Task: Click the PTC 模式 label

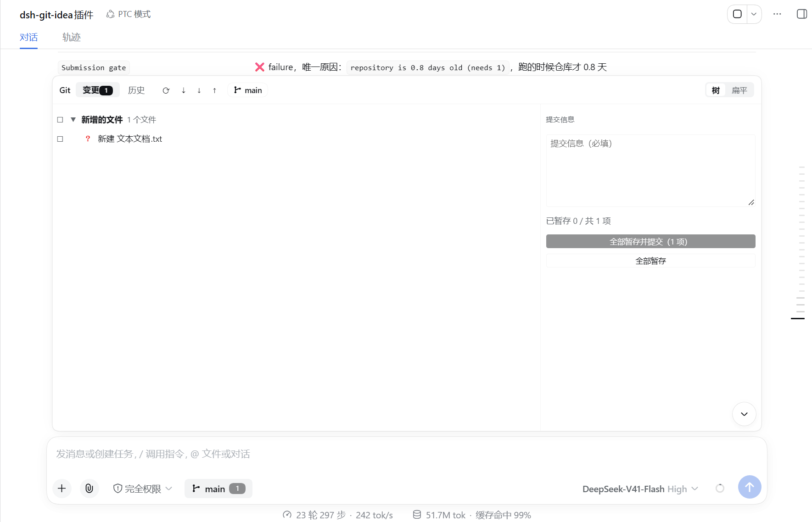Action: (134, 14)
